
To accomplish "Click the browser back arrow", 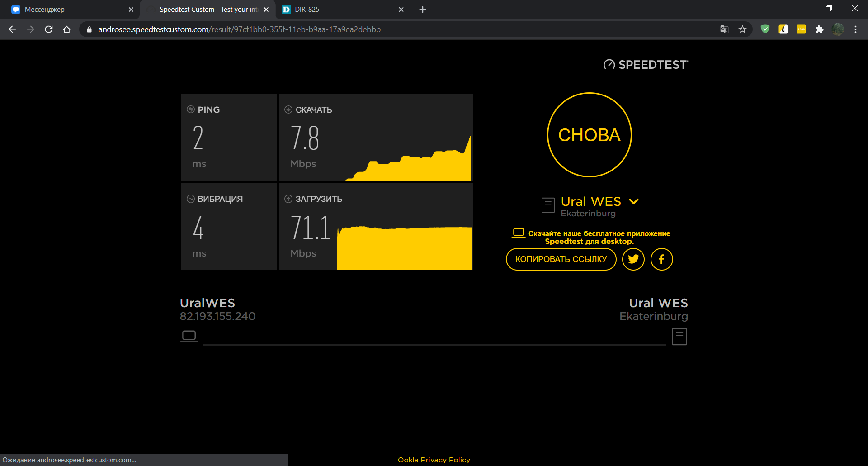I will pyautogui.click(x=12, y=29).
